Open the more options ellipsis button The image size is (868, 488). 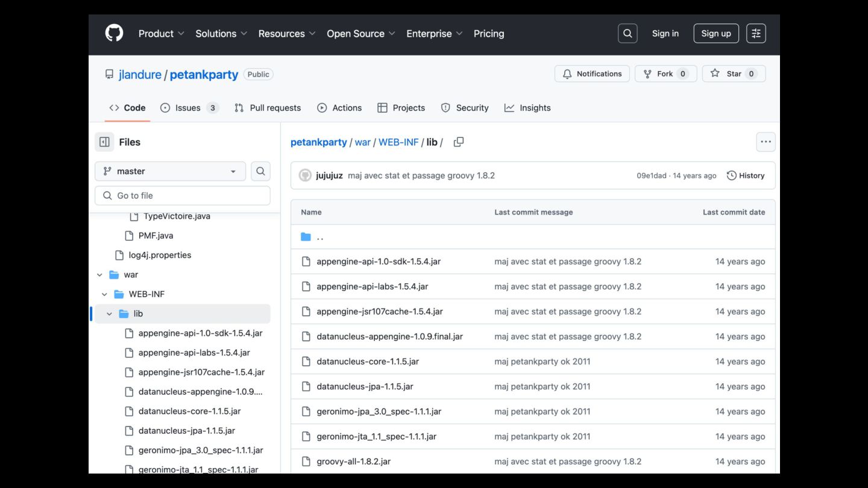click(766, 142)
